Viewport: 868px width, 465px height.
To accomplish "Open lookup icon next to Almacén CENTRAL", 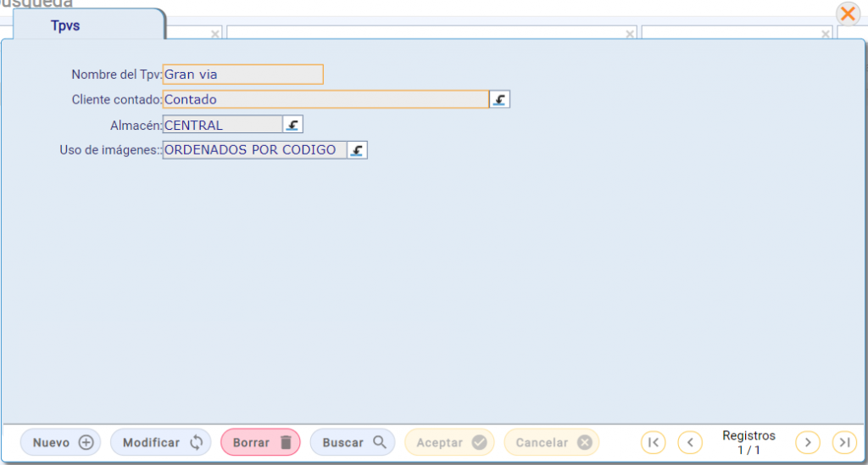I will (x=292, y=124).
